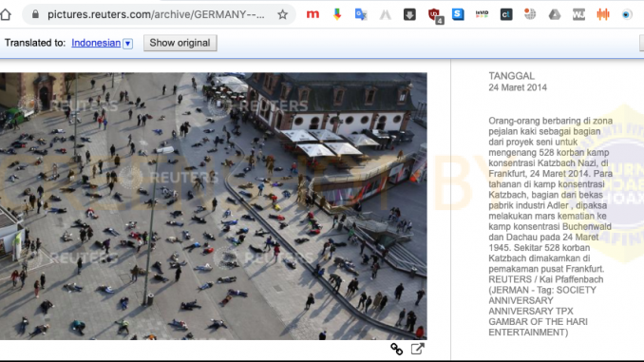Copy the image link using chain icon

(396, 350)
